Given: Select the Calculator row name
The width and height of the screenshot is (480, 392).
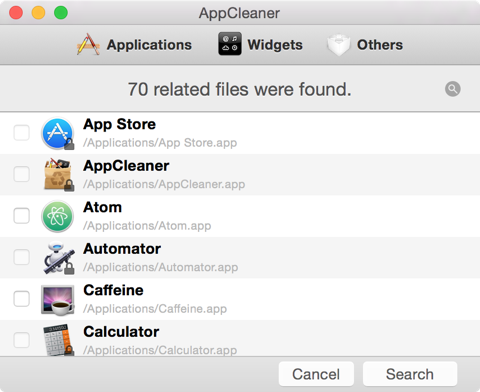Looking at the screenshot, I should [121, 332].
